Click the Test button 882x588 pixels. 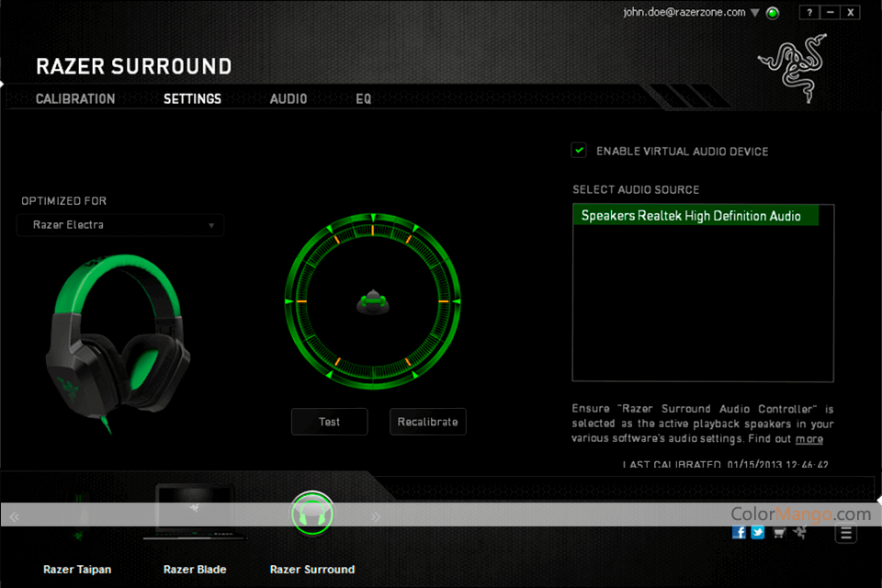[330, 422]
